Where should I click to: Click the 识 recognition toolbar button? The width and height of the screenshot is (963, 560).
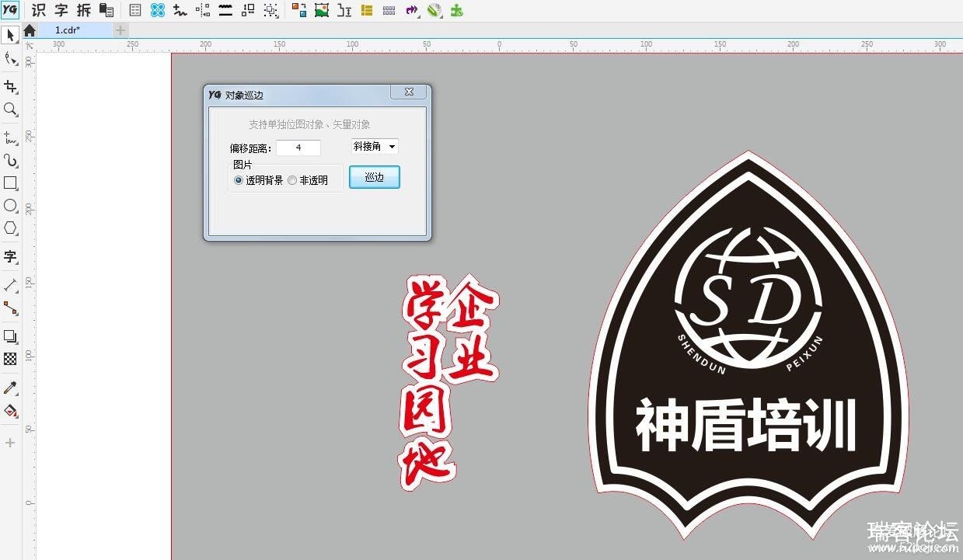[x=38, y=10]
